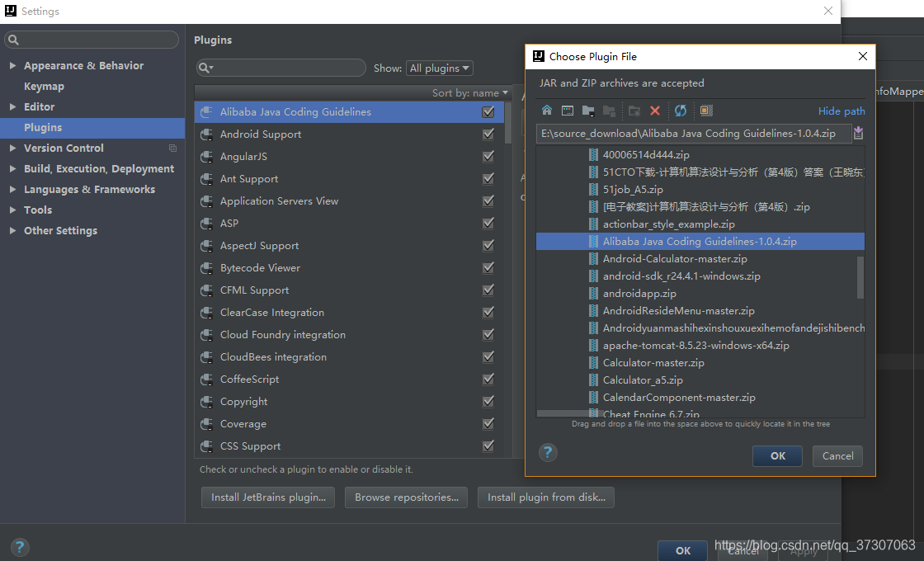The width and height of the screenshot is (924, 561).
Task: Uncheck the Coverage plugin checkbox
Action: click(488, 424)
